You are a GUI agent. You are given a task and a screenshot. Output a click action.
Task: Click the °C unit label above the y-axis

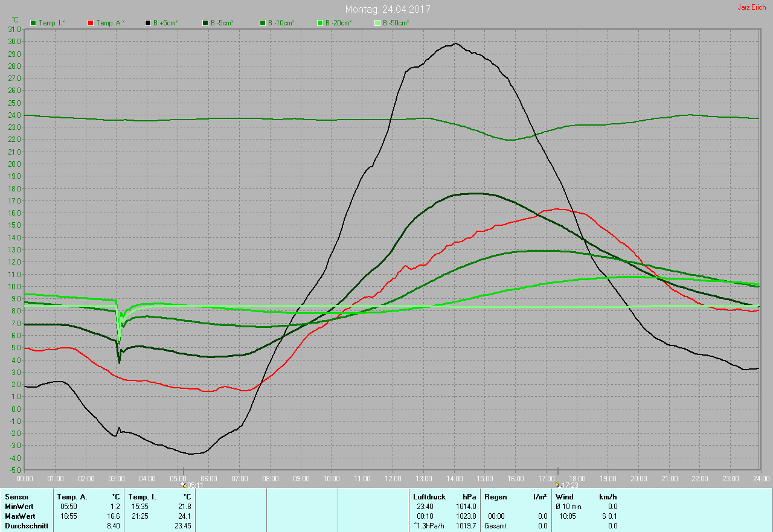pyautogui.click(x=15, y=20)
